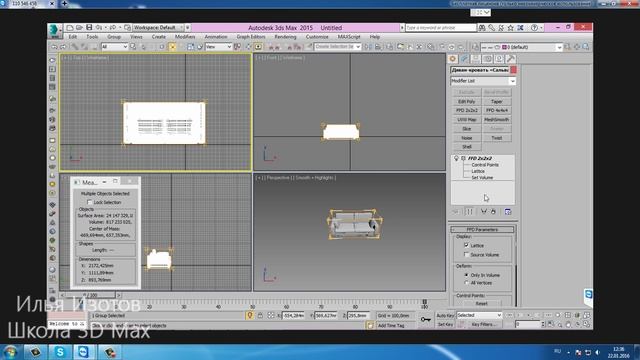Open the selection filter All dropdown
The width and height of the screenshot is (640, 360).
(114, 47)
